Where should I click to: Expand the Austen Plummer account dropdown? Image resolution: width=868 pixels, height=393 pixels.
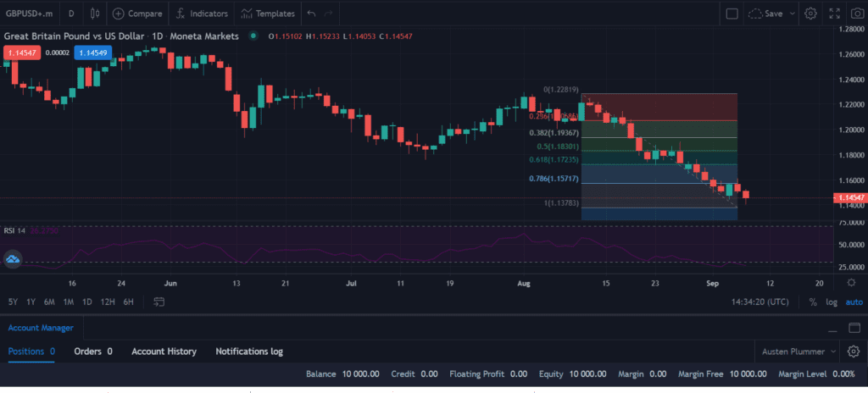click(x=798, y=351)
